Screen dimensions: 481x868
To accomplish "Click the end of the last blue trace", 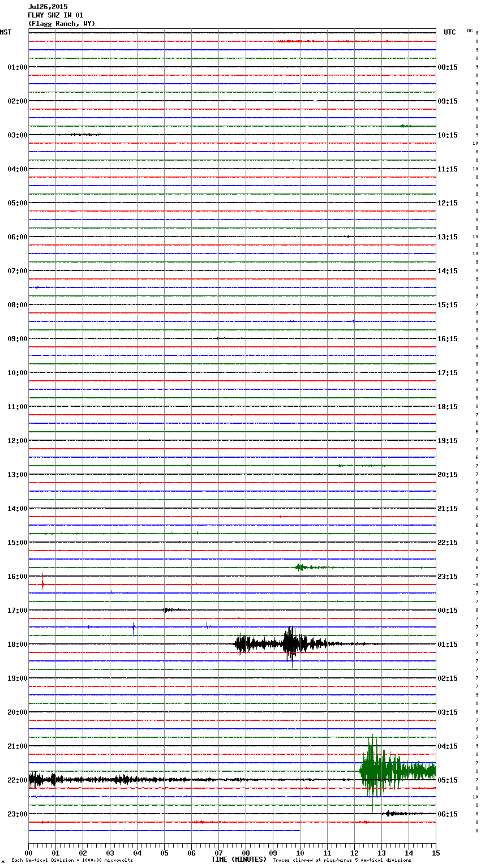I will [299, 831].
